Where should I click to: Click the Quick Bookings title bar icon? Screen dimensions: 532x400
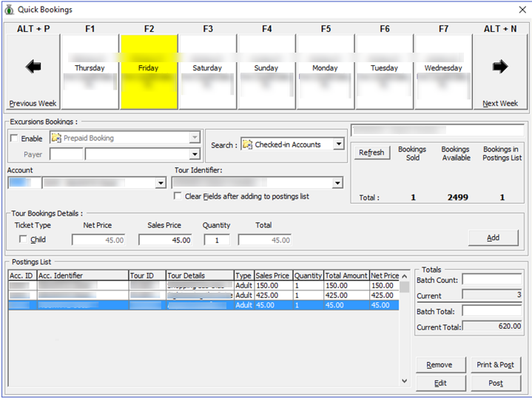[9, 10]
